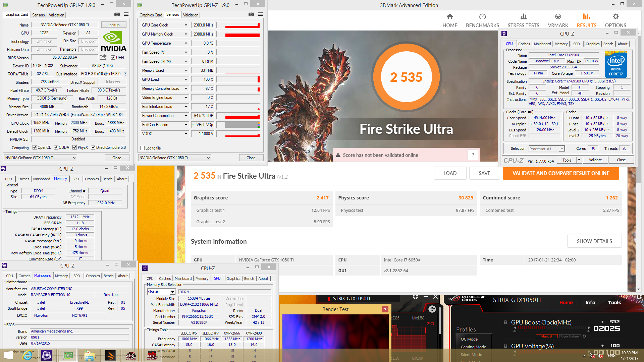Open BENCHMARKS section in 3DMark
644x362 pixels.
(482, 20)
